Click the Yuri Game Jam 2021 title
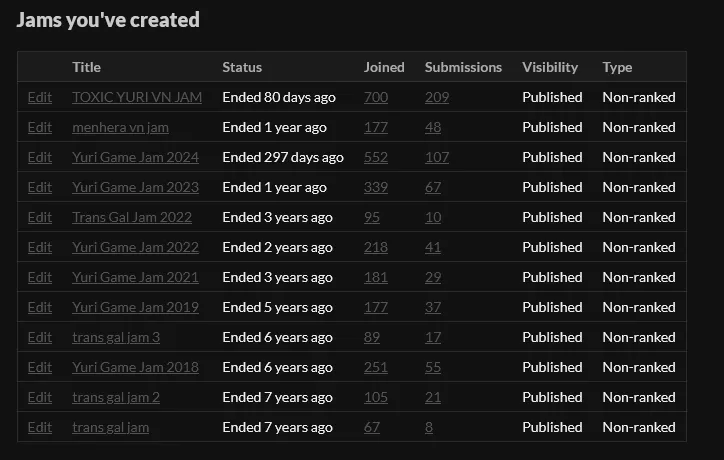The height and width of the screenshot is (460, 724). (135, 277)
